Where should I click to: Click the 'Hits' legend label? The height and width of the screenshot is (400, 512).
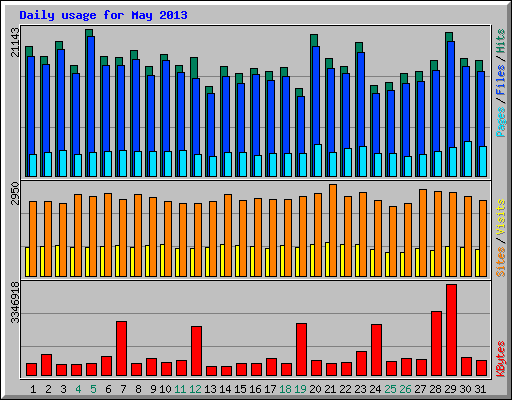click(501, 41)
